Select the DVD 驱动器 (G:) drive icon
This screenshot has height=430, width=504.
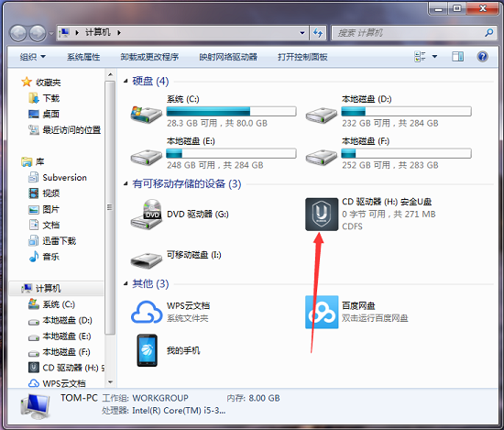point(147,214)
